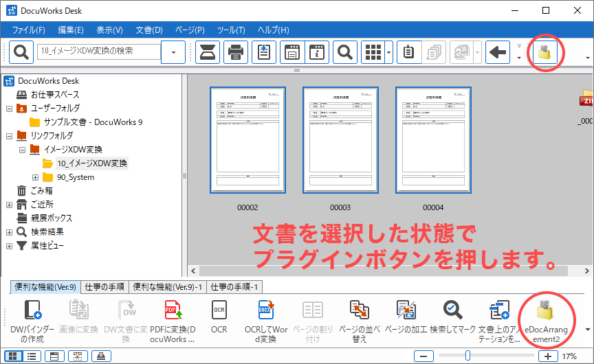Click the scanner icon in the toolbar
This screenshot has width=594, height=364.
(208, 52)
